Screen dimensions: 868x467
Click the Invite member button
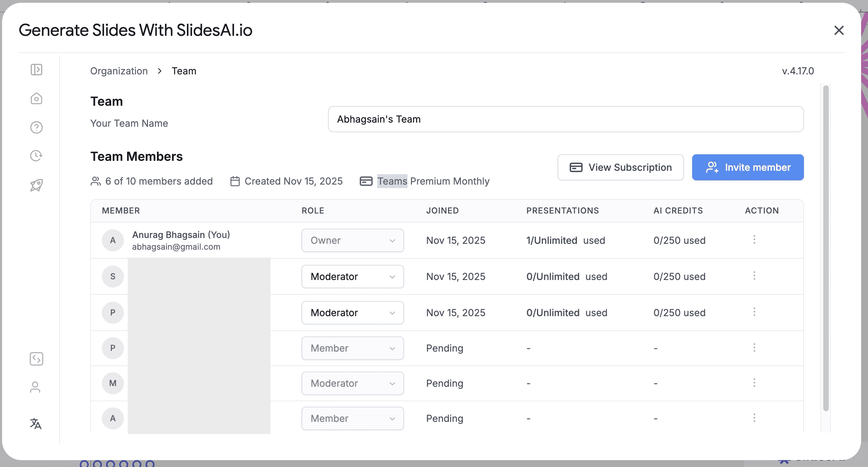pos(748,167)
